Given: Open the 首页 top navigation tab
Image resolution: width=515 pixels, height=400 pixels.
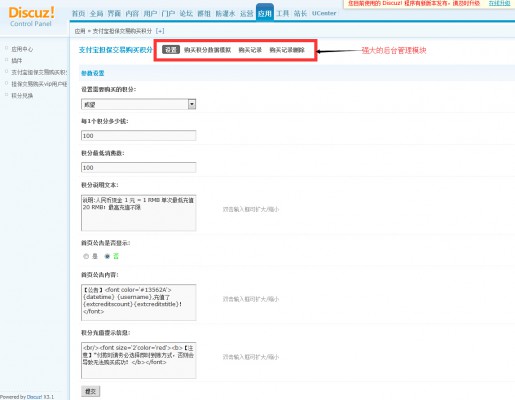Looking at the screenshot, I should click(78, 14).
